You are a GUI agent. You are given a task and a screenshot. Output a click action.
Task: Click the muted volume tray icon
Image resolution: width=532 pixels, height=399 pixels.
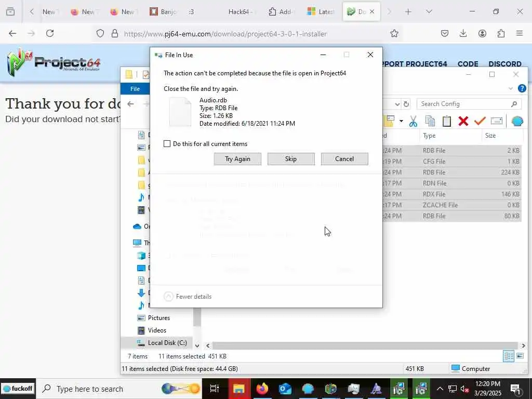pyautogui.click(x=465, y=389)
